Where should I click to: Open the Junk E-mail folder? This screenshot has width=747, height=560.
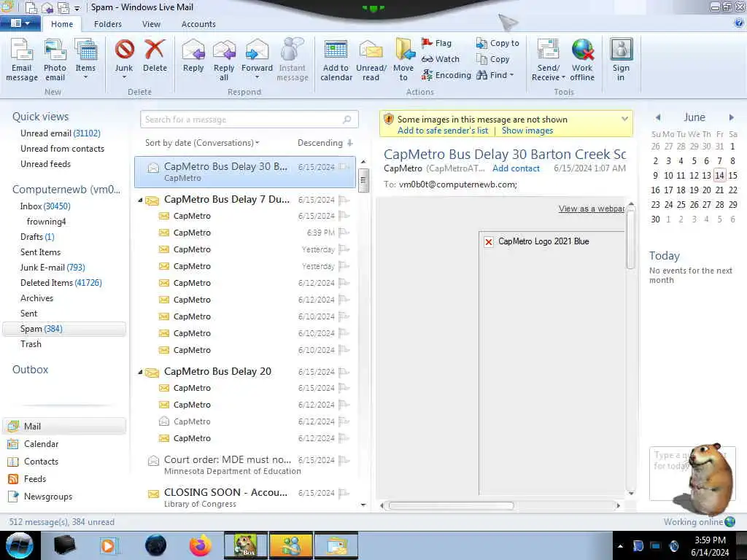click(53, 268)
